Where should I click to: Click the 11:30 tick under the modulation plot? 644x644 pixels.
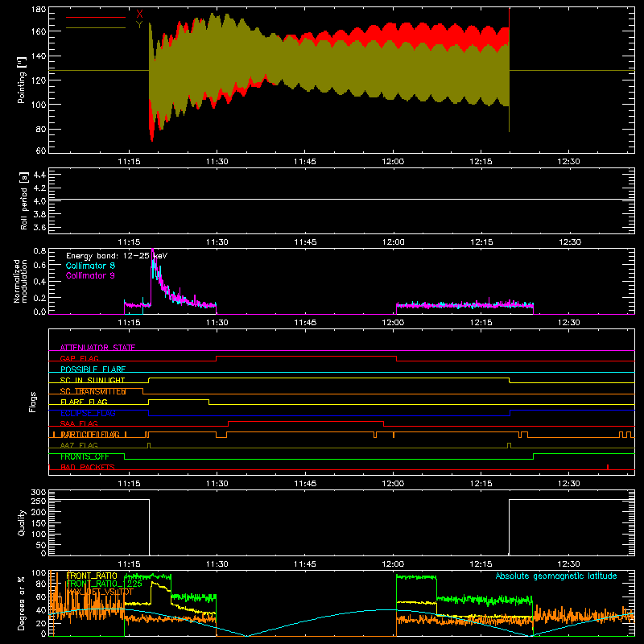coord(217,323)
